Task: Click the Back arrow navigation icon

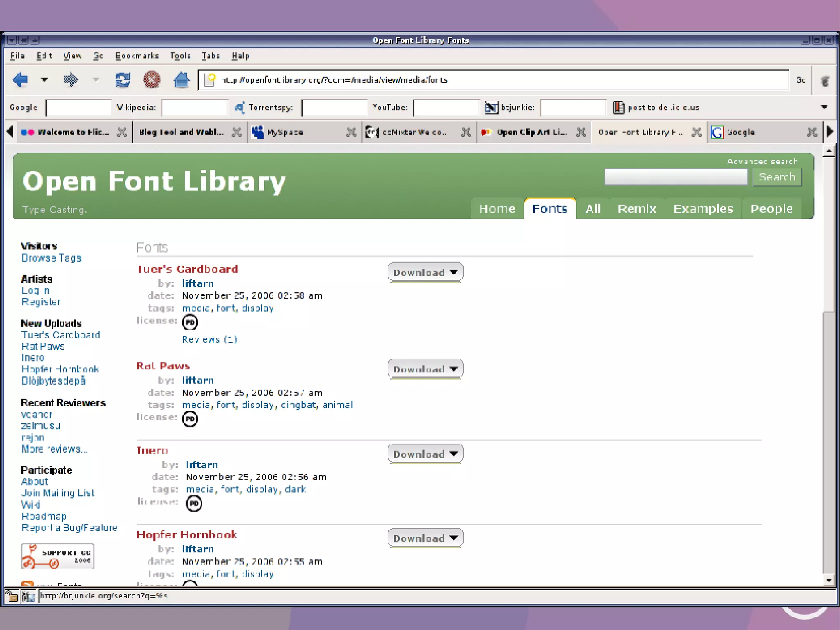Action: [20, 80]
